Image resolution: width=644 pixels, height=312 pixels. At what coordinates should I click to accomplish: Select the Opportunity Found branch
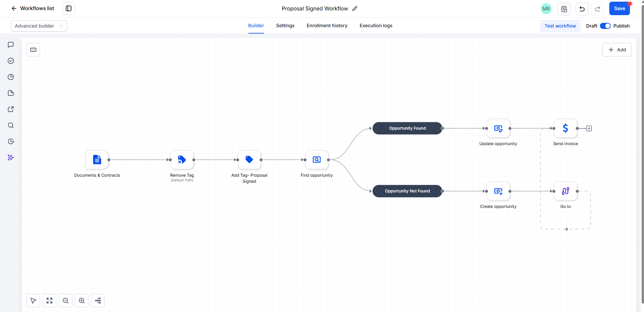407,128
